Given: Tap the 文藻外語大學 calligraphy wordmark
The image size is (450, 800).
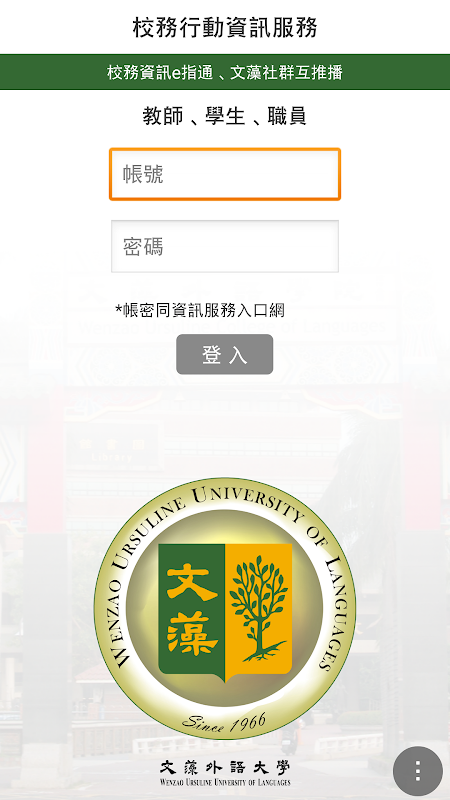Looking at the screenshot, I should tap(224, 767).
